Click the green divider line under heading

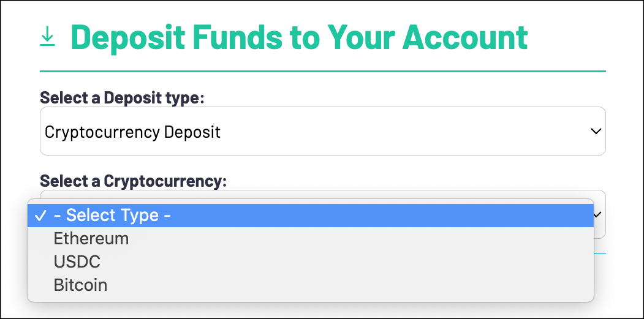point(323,72)
